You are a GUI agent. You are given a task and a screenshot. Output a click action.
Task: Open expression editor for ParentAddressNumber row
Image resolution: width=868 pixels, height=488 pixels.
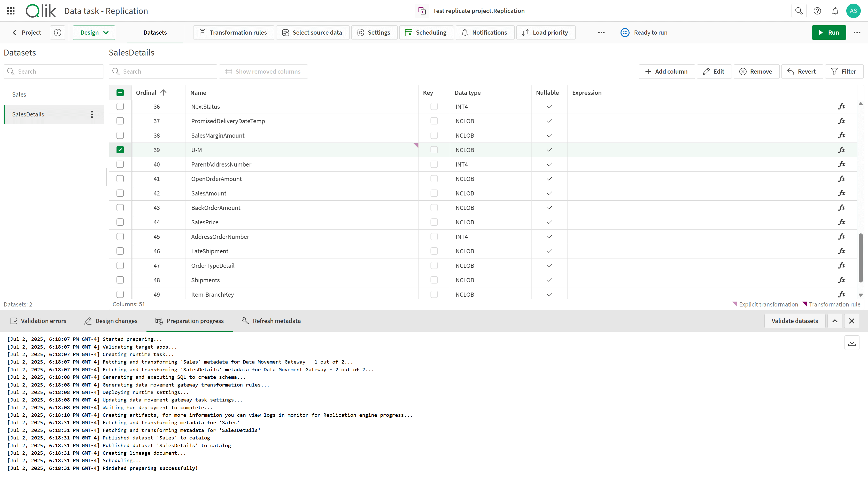[842, 164]
